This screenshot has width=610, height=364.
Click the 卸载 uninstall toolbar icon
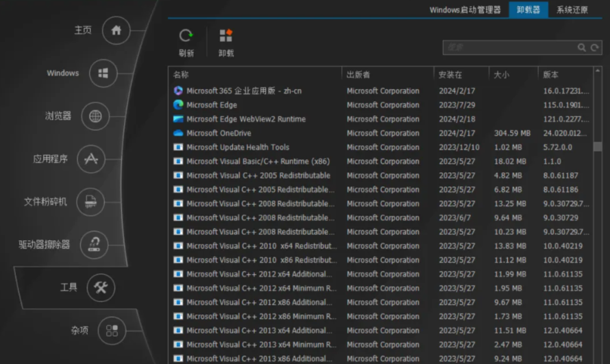click(225, 36)
